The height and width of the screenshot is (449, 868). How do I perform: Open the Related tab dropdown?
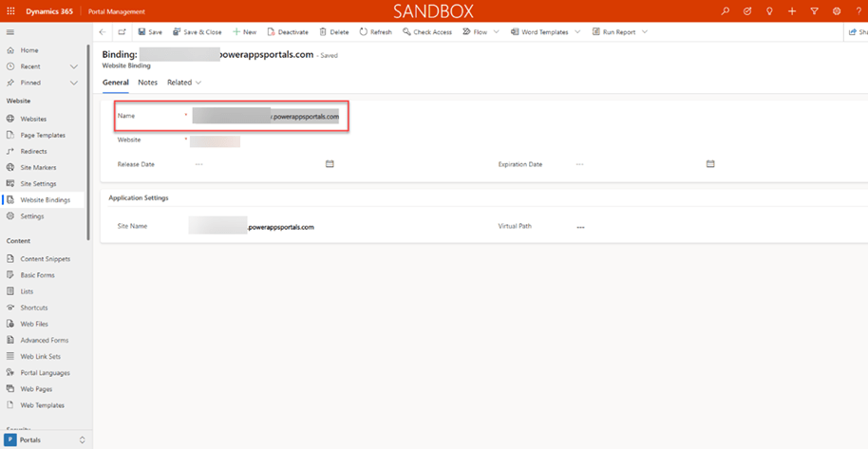pos(184,83)
